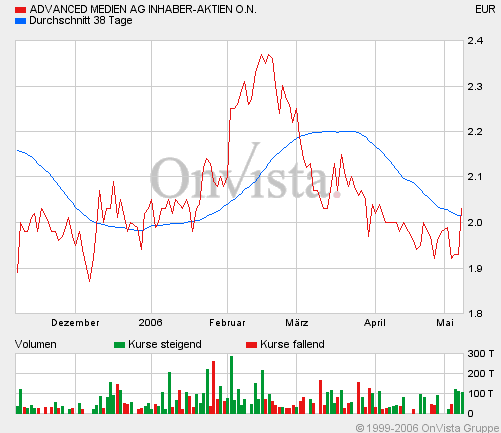Select the title text ADVANCED MEDIEN AG INHABER-AKTIEN O.N.

point(143,9)
